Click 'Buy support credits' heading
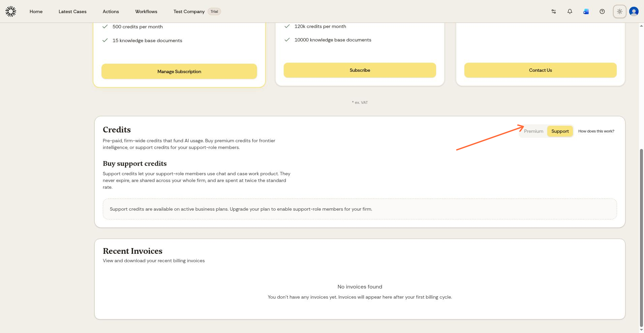Image resolution: width=644 pixels, height=333 pixels. [135, 163]
